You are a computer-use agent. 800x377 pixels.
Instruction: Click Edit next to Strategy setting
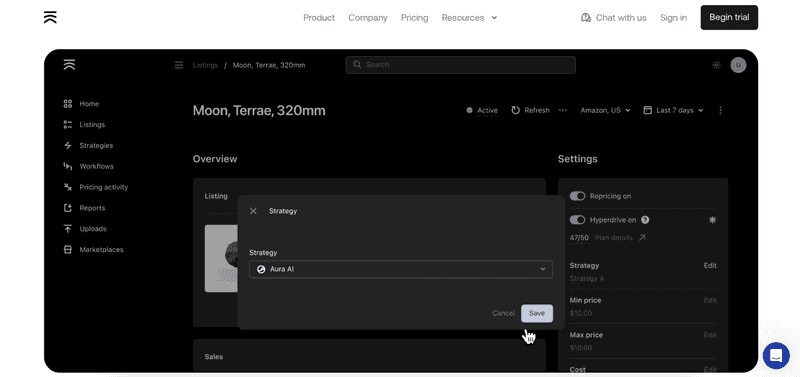pos(710,266)
